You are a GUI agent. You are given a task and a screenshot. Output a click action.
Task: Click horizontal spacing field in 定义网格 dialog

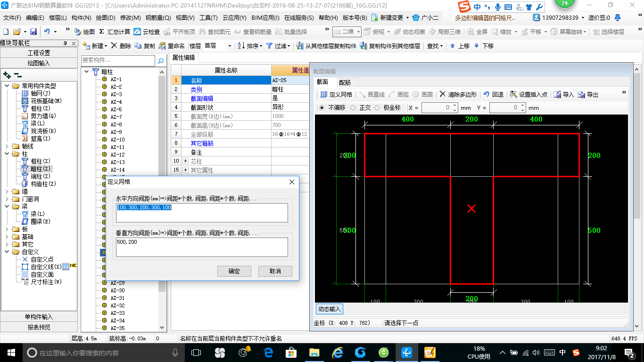click(x=202, y=213)
